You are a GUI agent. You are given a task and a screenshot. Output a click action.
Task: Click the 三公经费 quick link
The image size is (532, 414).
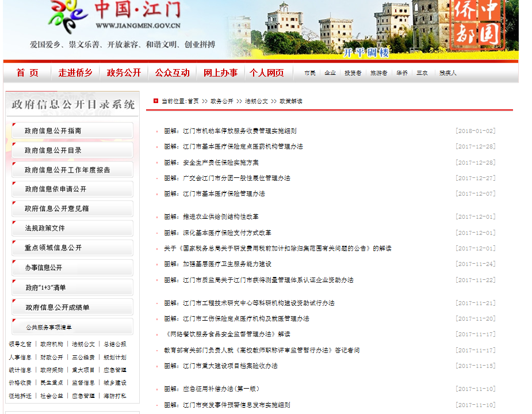(x=83, y=357)
